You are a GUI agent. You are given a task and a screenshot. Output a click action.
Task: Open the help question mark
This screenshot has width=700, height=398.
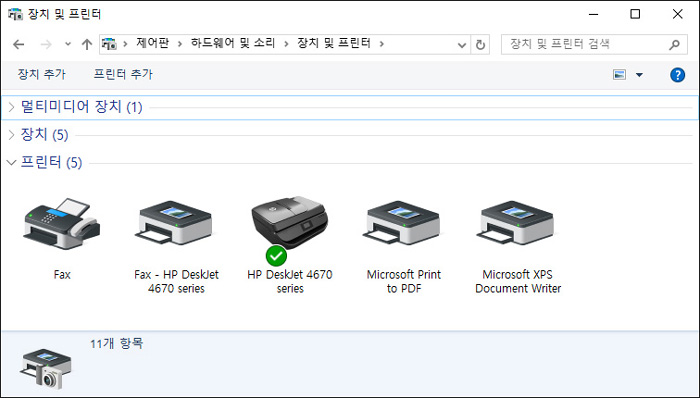677,75
